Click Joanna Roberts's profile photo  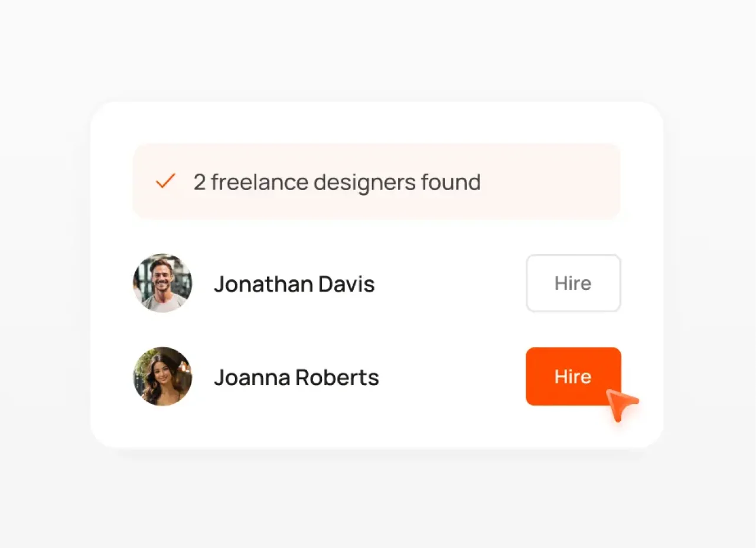pos(162,376)
